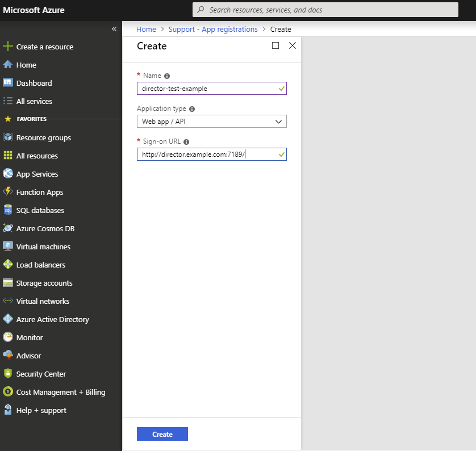The image size is (476, 451).
Task: Open the Azure Active Directory icon
Action: pos(8,319)
